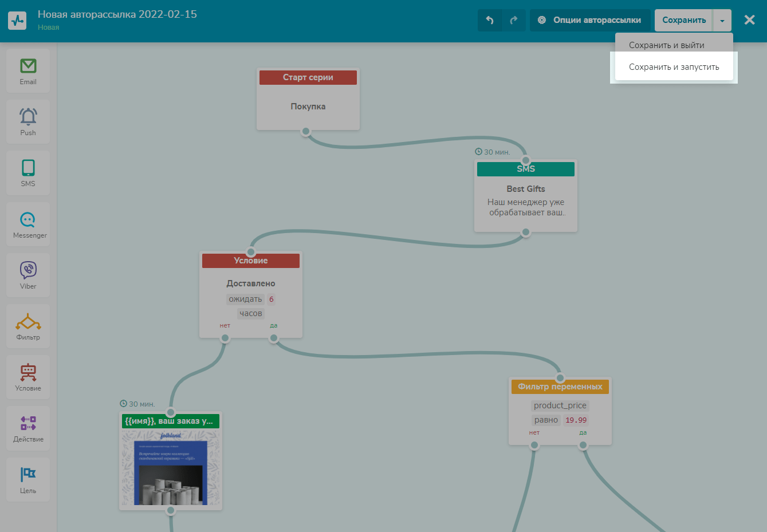Click the undo arrow button
The height and width of the screenshot is (532, 767).
pos(490,20)
